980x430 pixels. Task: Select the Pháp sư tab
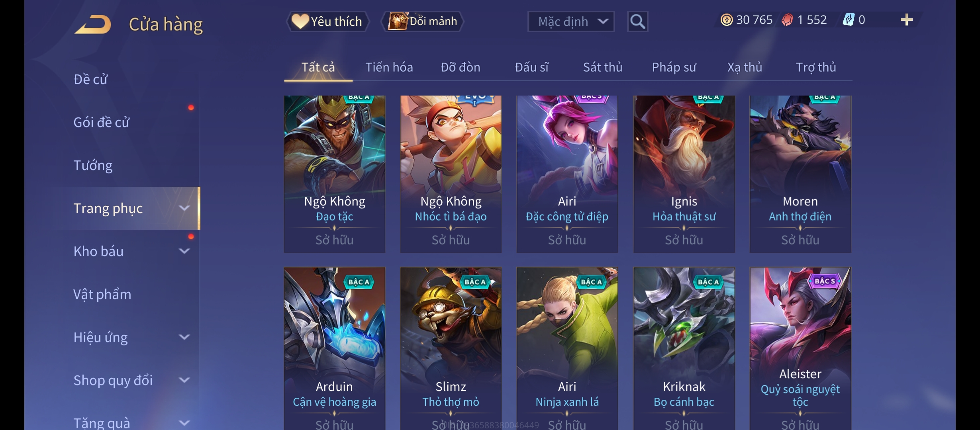674,67
